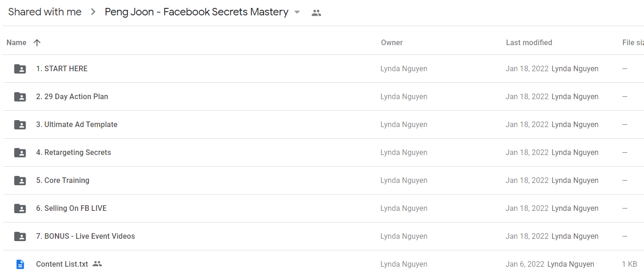Open the Peng Joon folder dropdown arrow

[297, 12]
